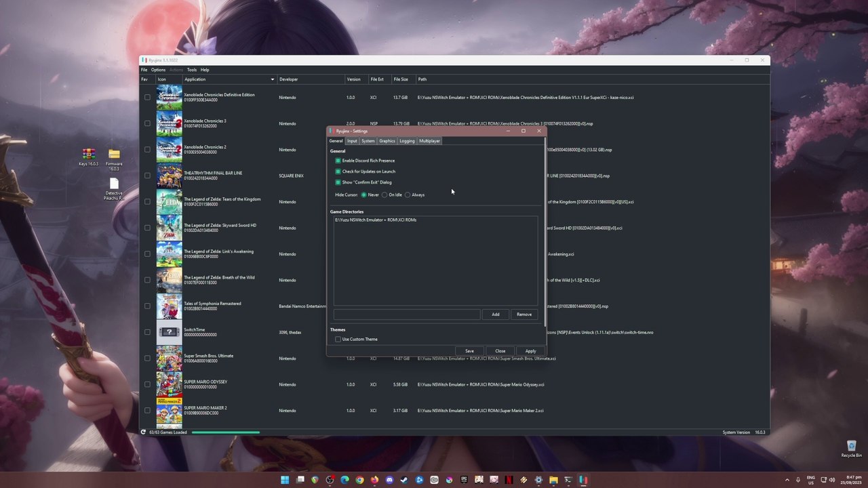The height and width of the screenshot is (488, 868).
Task: Select Super Smash Bros. Ultimate cover icon
Action: tap(169, 359)
